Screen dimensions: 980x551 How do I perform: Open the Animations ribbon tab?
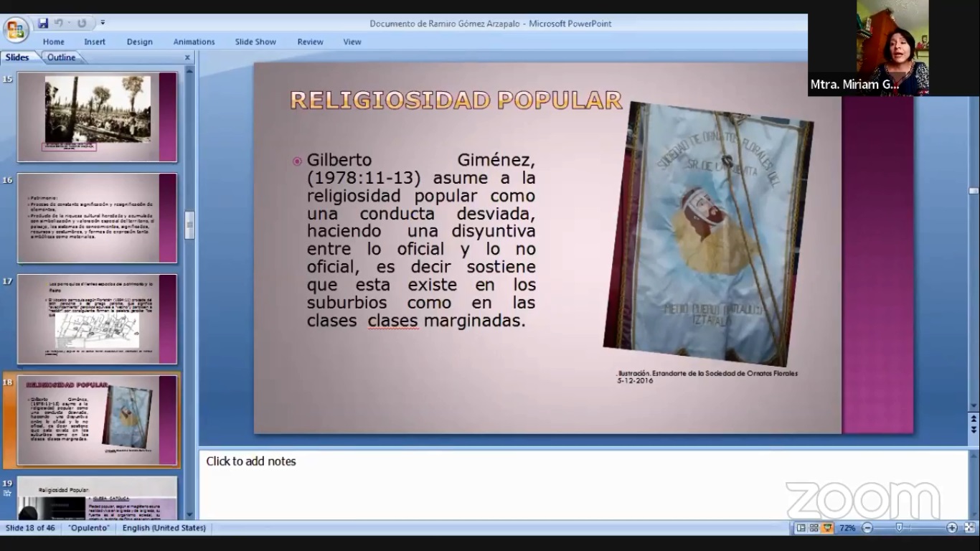(194, 42)
